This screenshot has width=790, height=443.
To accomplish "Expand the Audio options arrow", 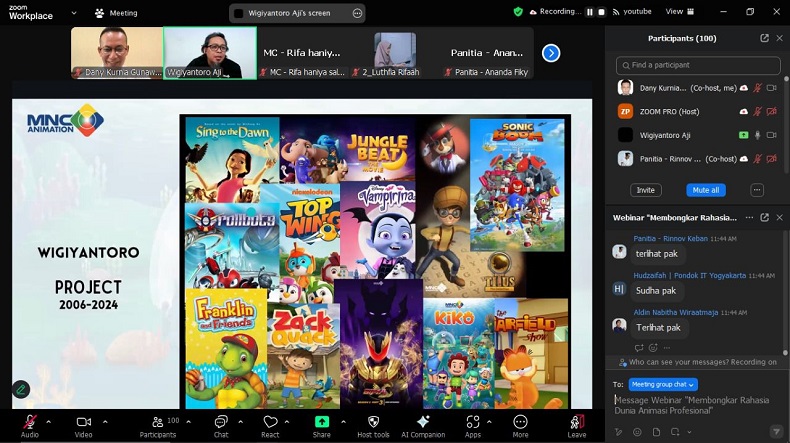I will tap(48, 421).
